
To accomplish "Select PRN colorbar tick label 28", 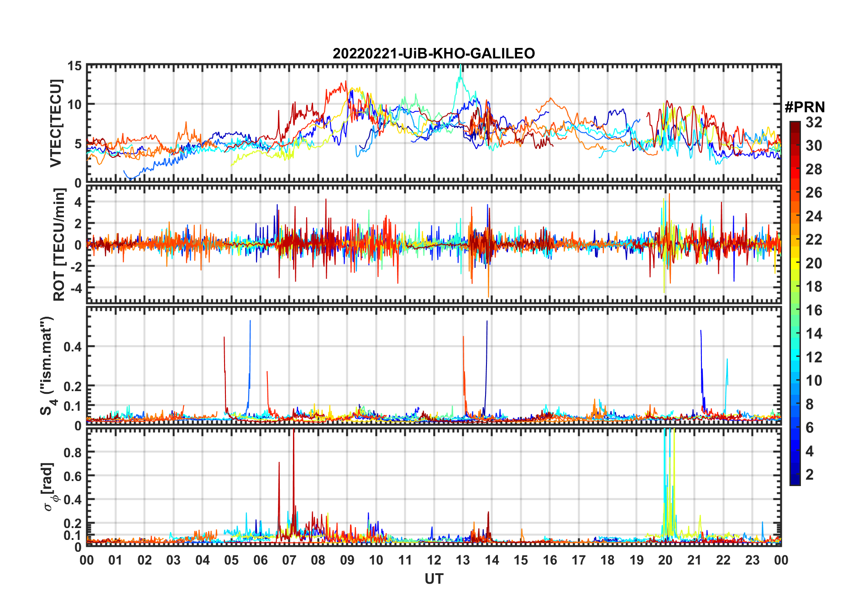I will click(x=814, y=169).
